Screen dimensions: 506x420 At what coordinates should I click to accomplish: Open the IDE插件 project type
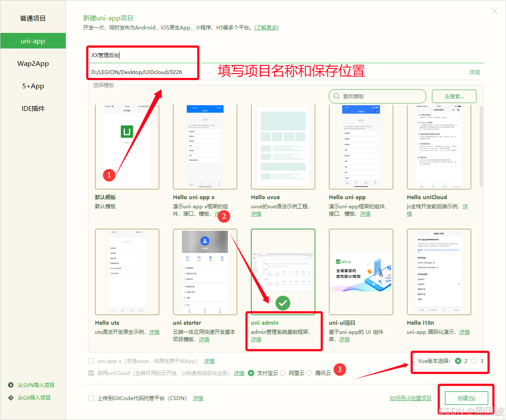click(x=32, y=109)
